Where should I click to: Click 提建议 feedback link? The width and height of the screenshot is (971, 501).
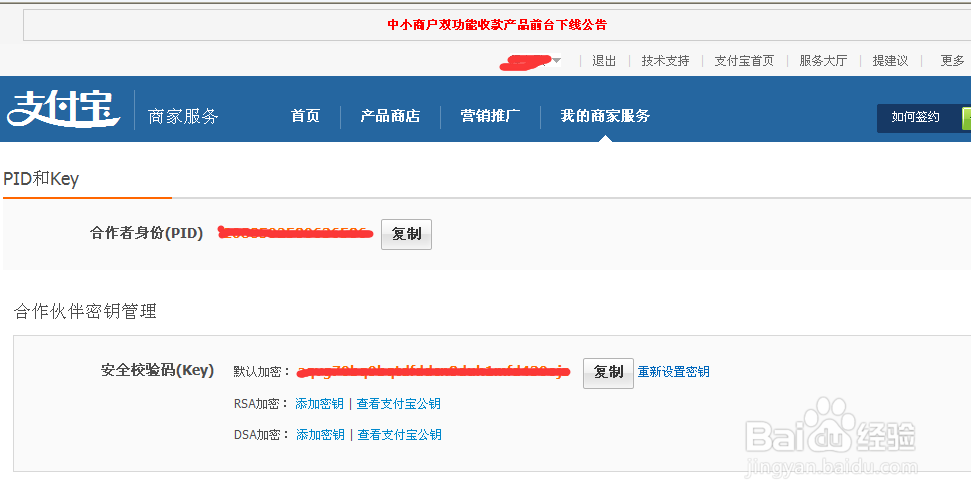pyautogui.click(x=890, y=61)
